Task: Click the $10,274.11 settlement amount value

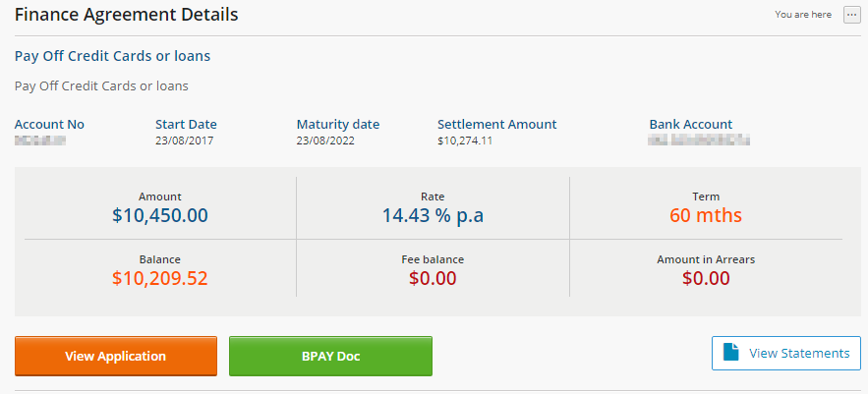Action: point(465,141)
